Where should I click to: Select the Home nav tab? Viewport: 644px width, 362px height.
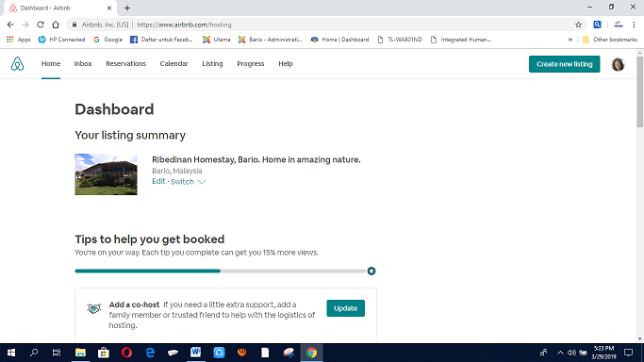pyautogui.click(x=51, y=63)
